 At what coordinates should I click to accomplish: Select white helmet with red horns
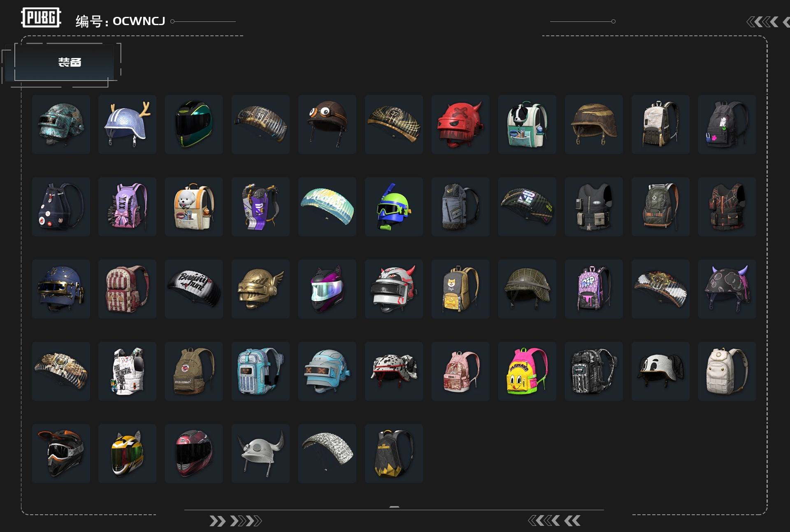tap(394, 289)
